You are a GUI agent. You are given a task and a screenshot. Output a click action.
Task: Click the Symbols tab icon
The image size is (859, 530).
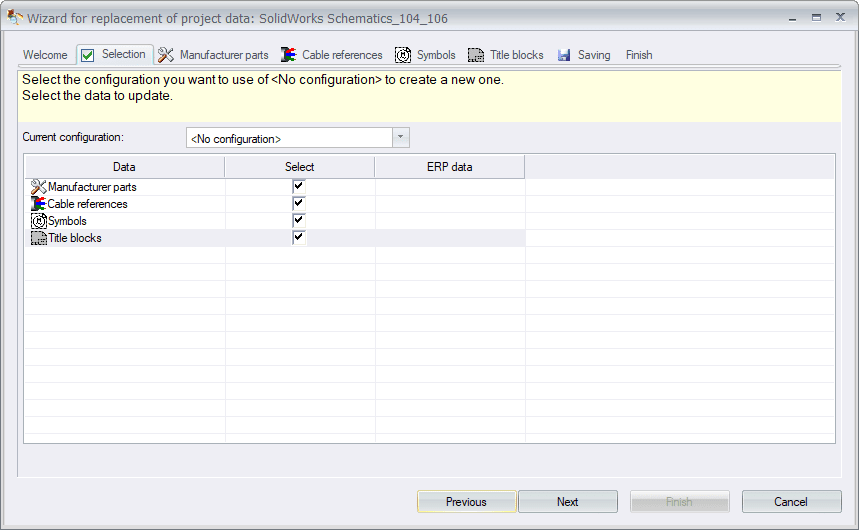click(x=403, y=55)
